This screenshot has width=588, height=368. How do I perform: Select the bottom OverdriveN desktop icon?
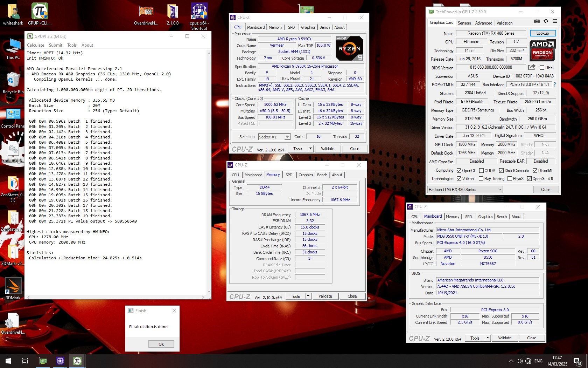tap(13, 323)
